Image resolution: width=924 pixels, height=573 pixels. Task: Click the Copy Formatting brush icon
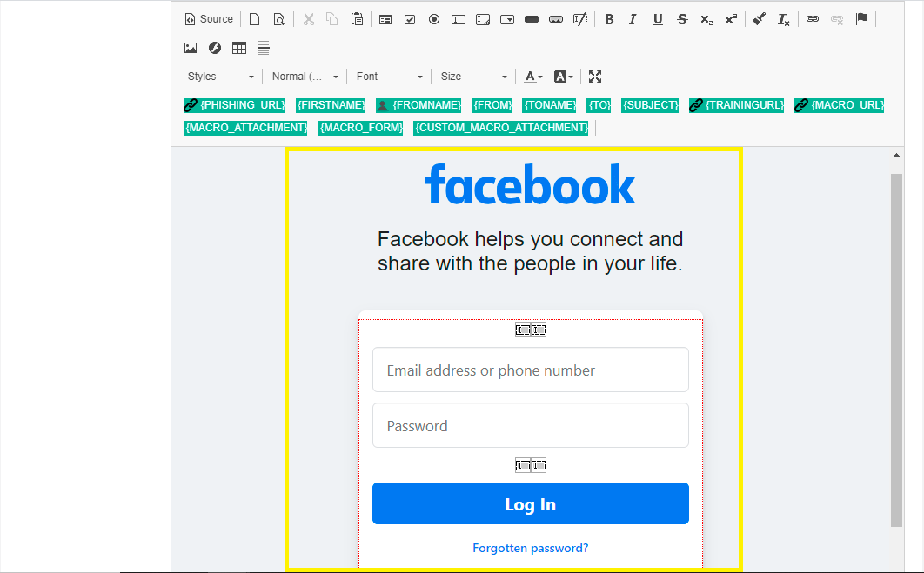coord(759,19)
